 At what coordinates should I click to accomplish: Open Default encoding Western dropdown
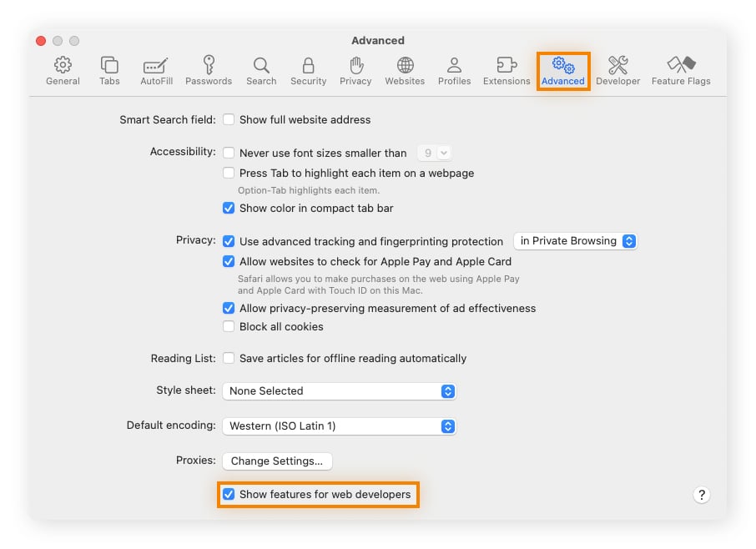(339, 426)
